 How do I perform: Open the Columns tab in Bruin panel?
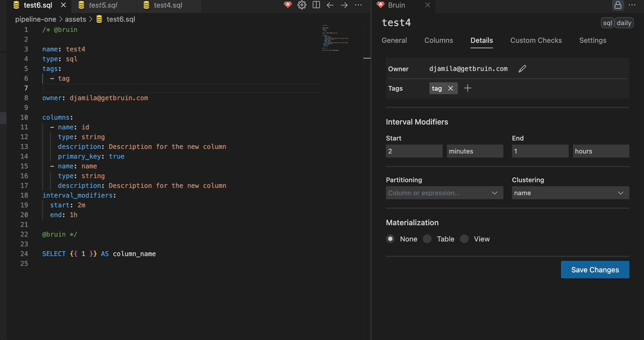439,40
